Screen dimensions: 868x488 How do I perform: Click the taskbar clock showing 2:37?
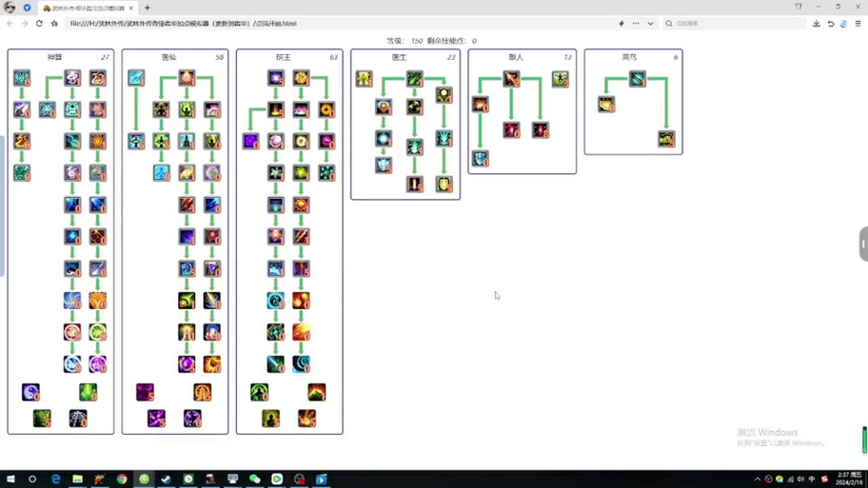850,479
